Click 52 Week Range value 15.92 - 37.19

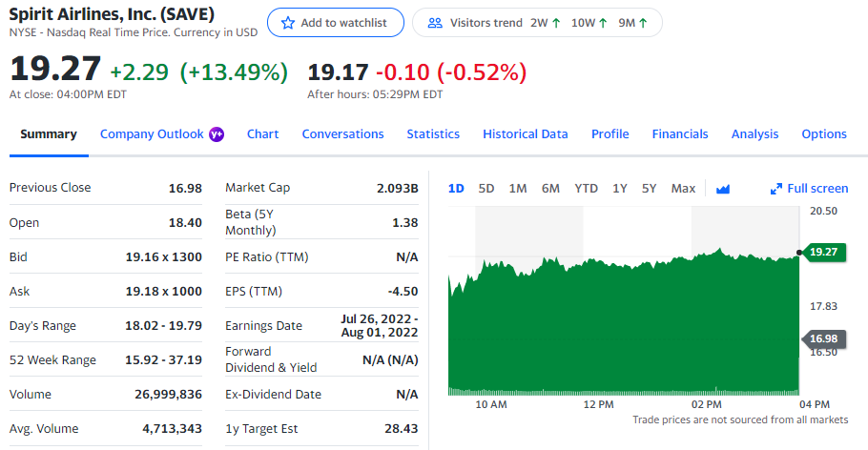click(163, 359)
